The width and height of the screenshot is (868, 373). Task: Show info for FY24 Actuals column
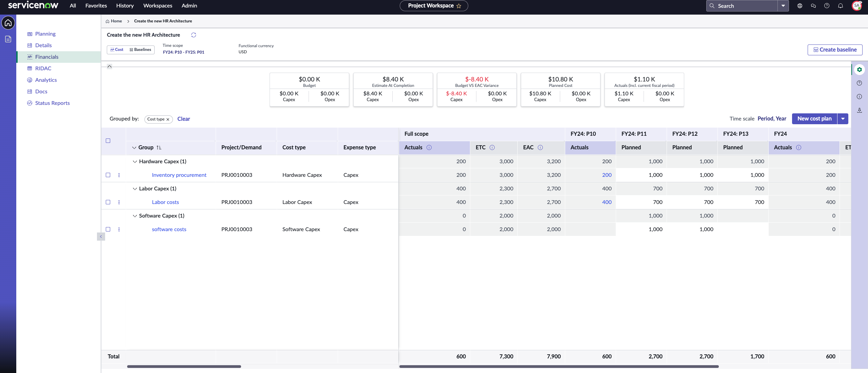point(799,148)
